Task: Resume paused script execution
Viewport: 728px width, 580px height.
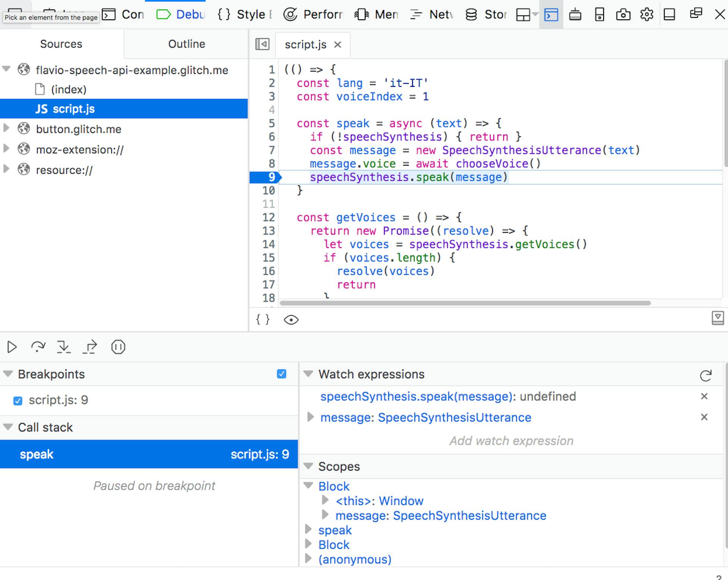Action: click(12, 347)
